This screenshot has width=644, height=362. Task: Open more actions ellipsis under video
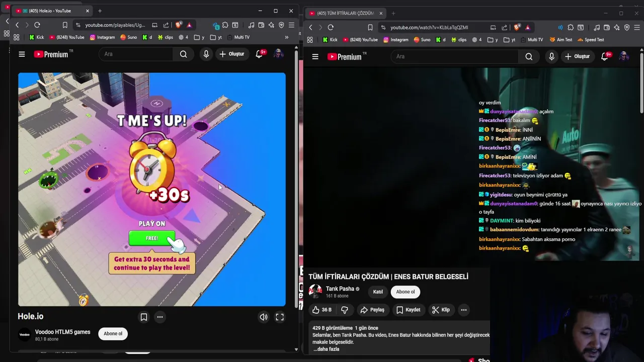pyautogui.click(x=464, y=310)
